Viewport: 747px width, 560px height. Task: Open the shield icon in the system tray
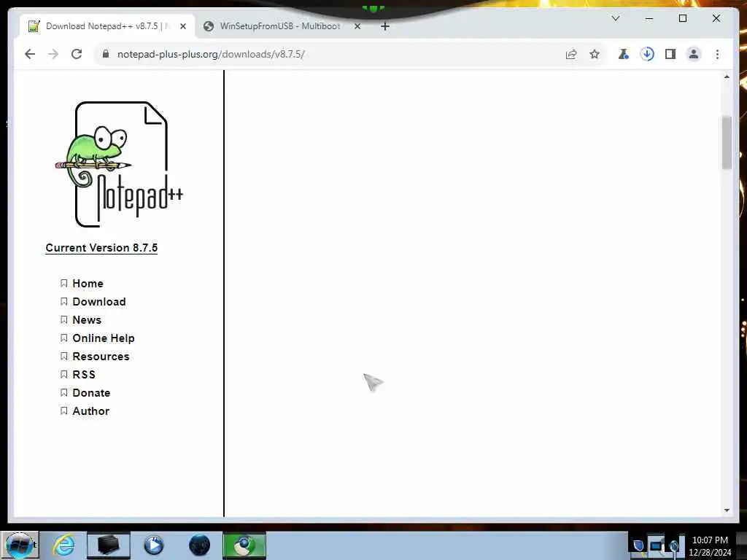click(x=638, y=545)
